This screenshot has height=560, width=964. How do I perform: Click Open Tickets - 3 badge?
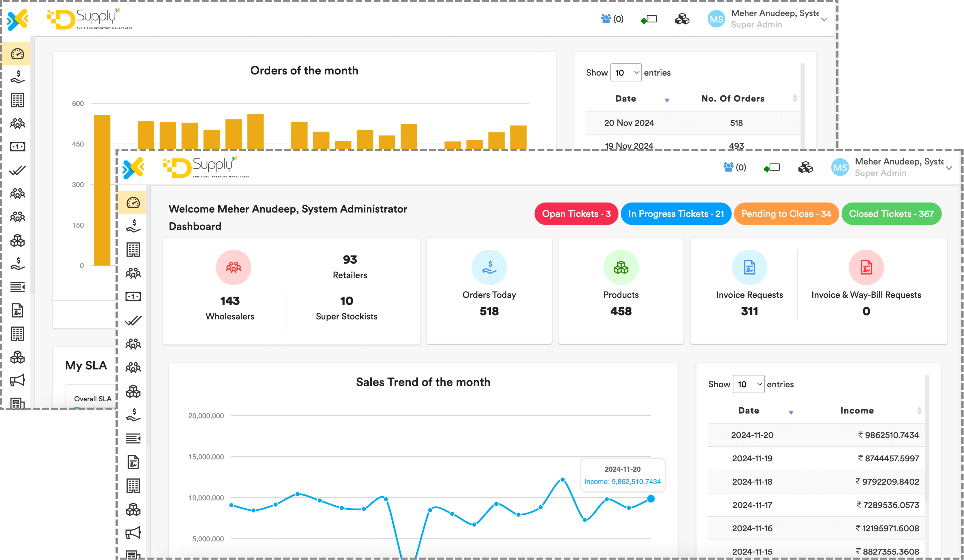(576, 214)
